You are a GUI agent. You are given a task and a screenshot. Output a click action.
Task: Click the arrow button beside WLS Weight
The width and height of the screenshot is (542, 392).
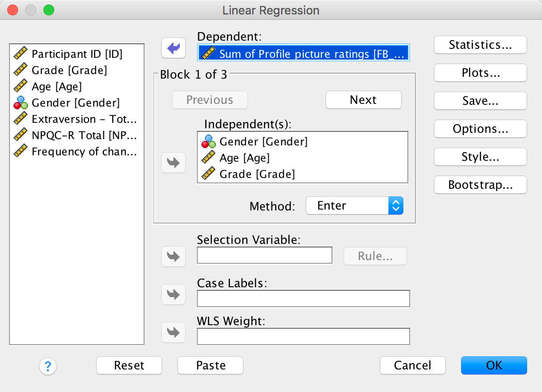pyautogui.click(x=173, y=332)
